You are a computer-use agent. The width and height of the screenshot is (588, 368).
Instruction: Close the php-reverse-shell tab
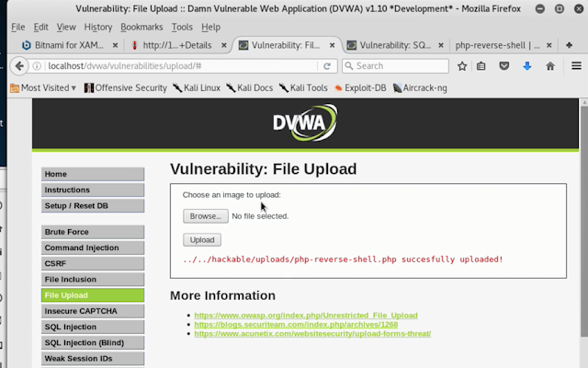pos(549,45)
